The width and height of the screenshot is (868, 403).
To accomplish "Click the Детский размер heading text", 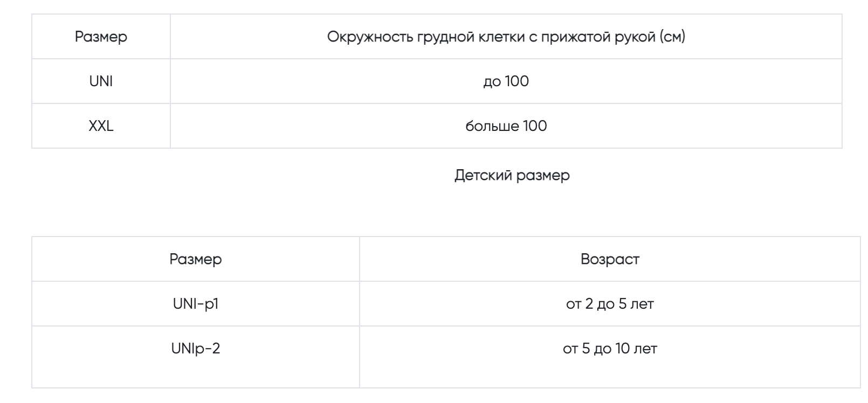I will [x=512, y=176].
